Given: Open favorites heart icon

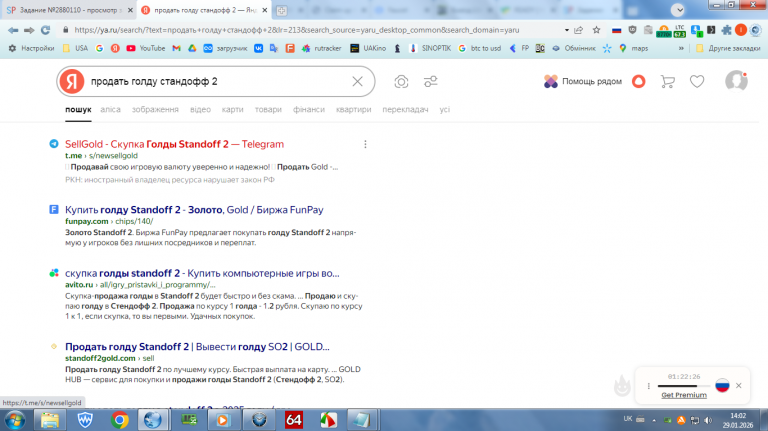Looking at the screenshot, I should coord(697,81).
